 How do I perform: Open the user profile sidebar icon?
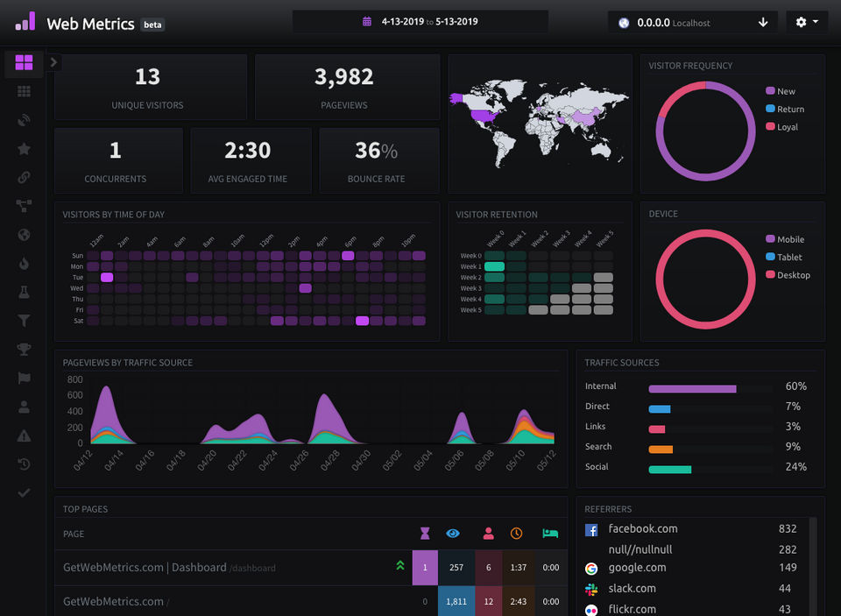click(24, 407)
